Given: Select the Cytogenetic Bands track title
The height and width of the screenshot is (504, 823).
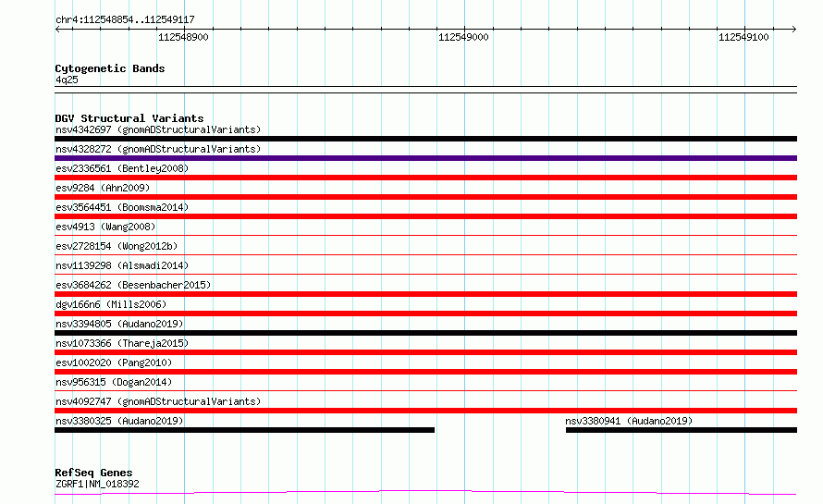Looking at the screenshot, I should (110, 68).
